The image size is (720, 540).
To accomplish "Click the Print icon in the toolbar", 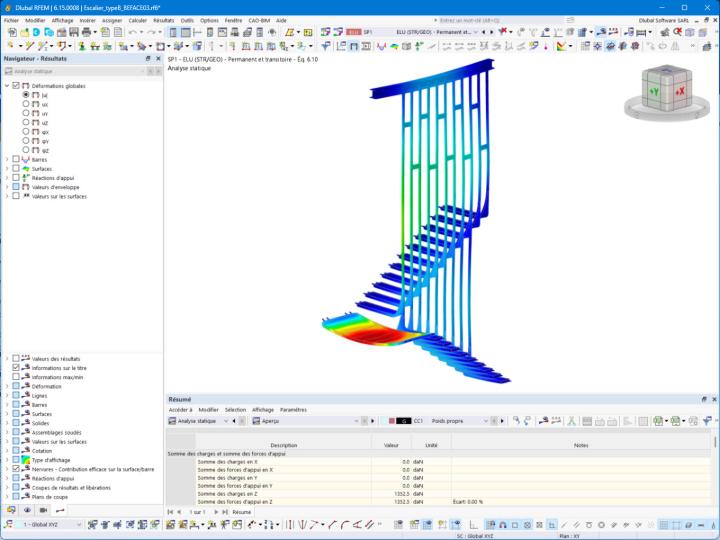I will point(86,32).
